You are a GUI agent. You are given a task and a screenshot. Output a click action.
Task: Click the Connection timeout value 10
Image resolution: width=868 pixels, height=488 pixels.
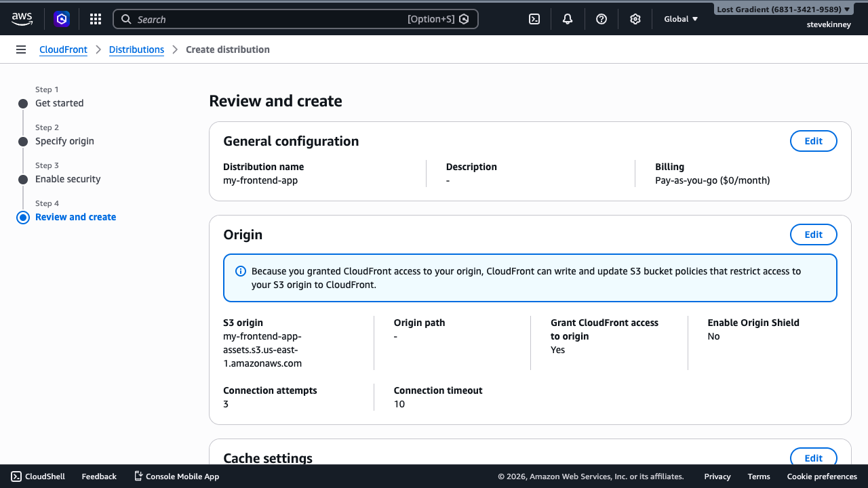[x=399, y=404]
